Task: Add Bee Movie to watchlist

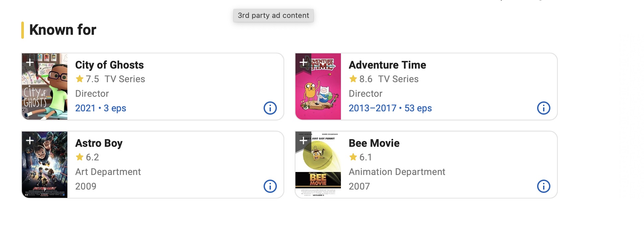Action: [x=303, y=141]
